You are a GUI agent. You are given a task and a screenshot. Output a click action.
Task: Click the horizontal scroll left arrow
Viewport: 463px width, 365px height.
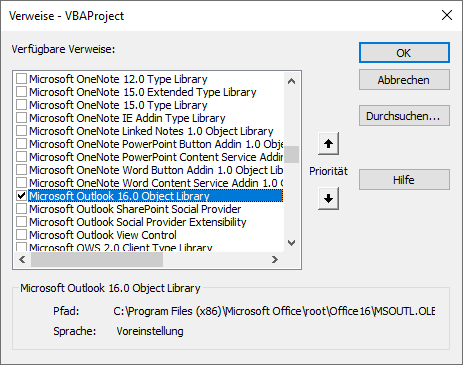pos(22,259)
